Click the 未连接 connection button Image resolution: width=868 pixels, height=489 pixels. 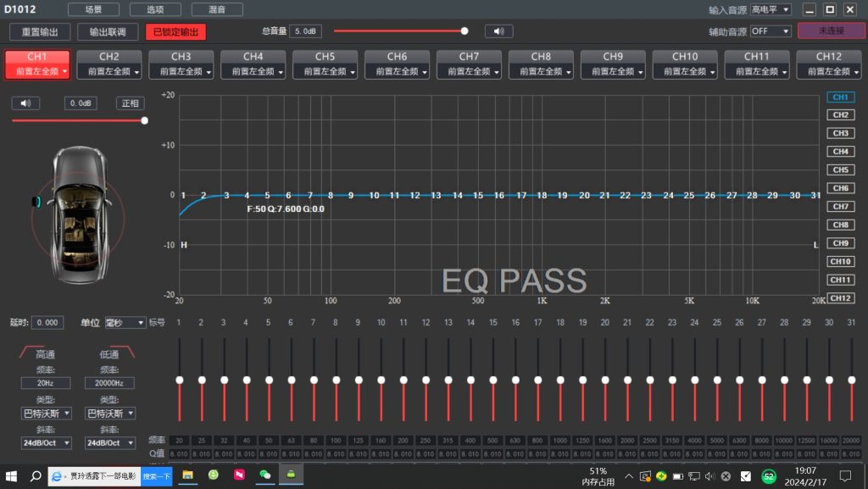(832, 31)
